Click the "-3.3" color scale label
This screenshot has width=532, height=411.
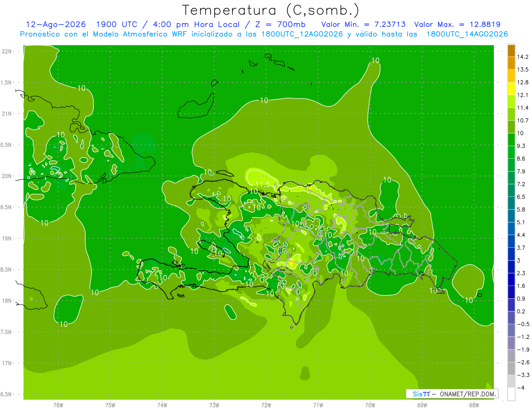523,375
